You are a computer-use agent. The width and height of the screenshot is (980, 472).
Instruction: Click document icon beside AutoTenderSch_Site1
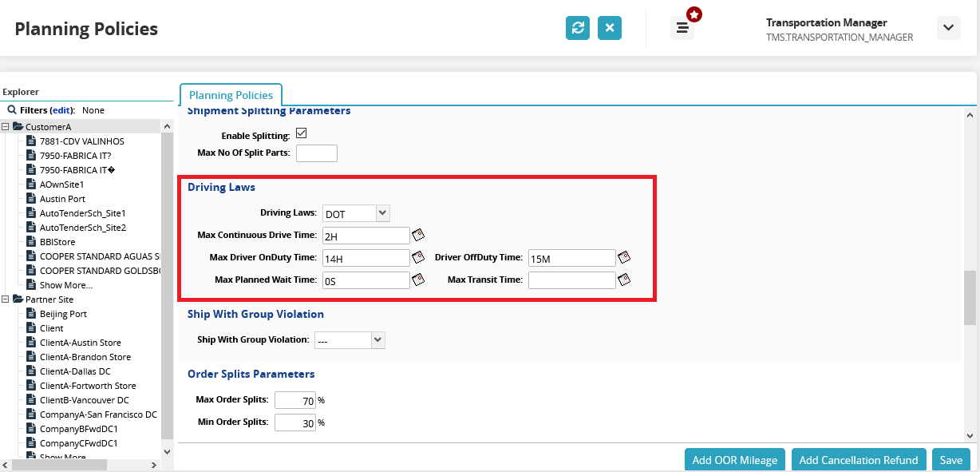(32, 213)
